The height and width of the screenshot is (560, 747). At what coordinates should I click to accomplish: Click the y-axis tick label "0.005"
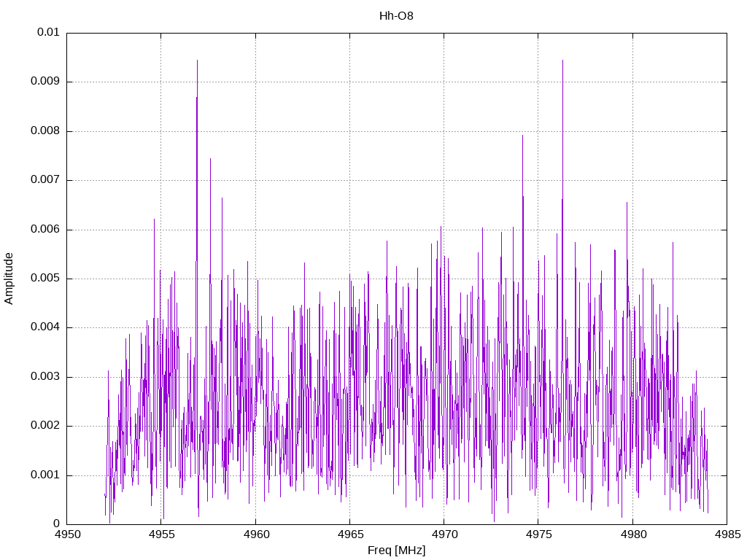click(x=45, y=279)
